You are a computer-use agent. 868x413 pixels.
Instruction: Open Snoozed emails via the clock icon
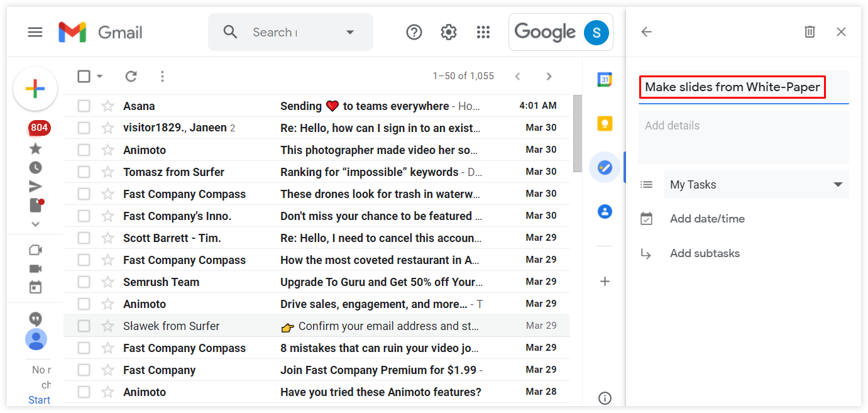pos(35,167)
